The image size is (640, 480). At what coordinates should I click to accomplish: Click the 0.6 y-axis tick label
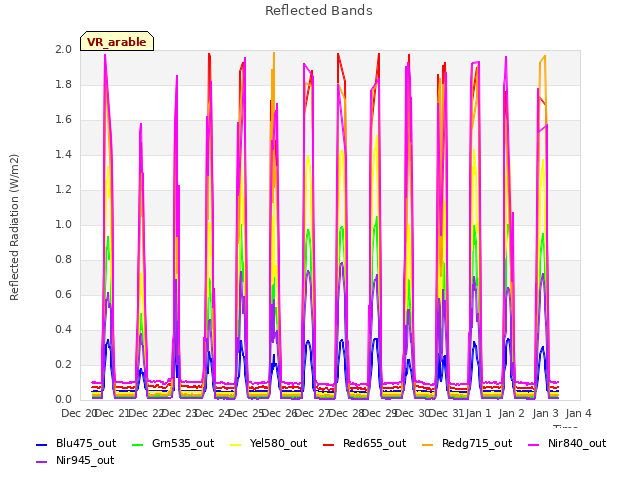tap(63, 294)
